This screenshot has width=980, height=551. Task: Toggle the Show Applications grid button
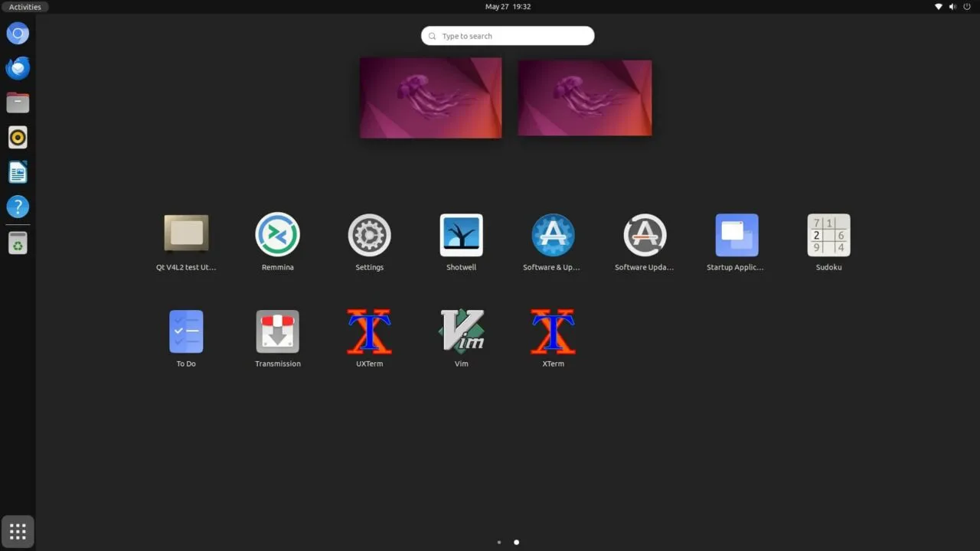[x=18, y=531]
